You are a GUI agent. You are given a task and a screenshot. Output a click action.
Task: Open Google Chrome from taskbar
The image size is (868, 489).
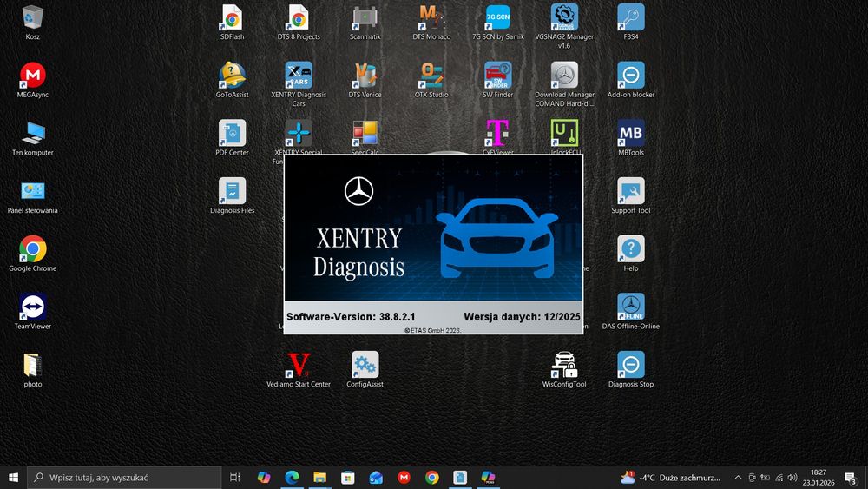point(432,478)
